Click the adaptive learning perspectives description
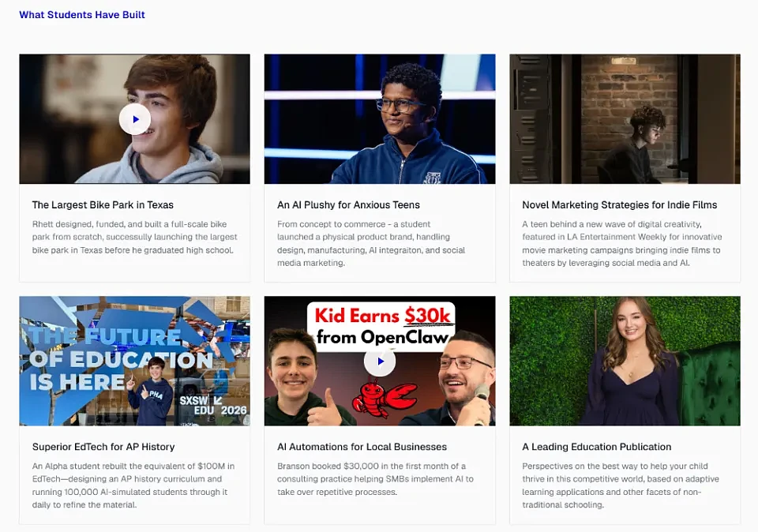Screen dimensions: 758x532 621,485
